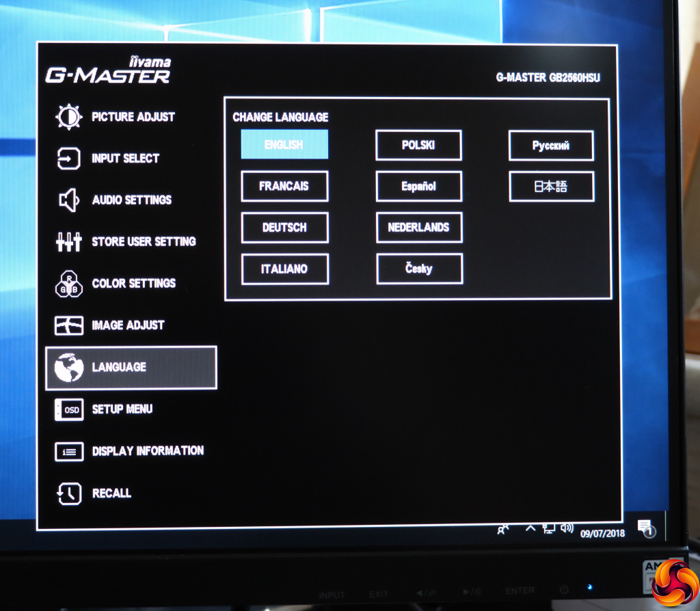The height and width of the screenshot is (611, 700).
Task: Click the Color Settings RGB icon
Action: tap(69, 284)
